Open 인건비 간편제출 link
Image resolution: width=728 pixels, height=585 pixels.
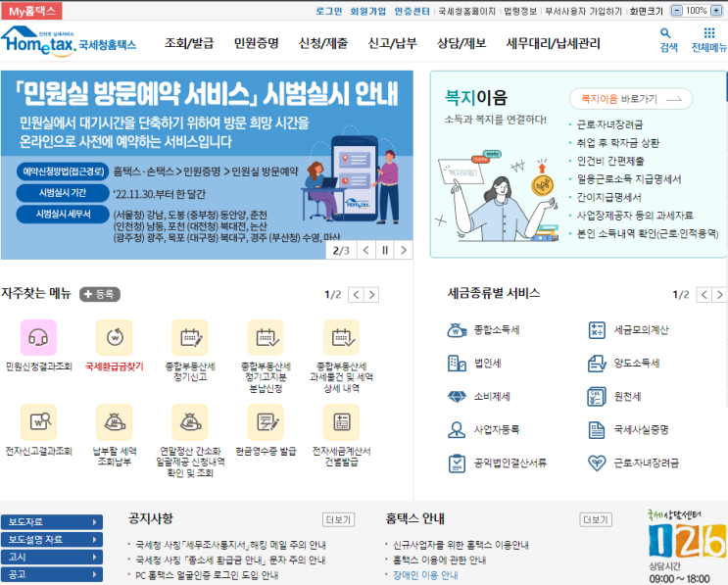coord(610,161)
